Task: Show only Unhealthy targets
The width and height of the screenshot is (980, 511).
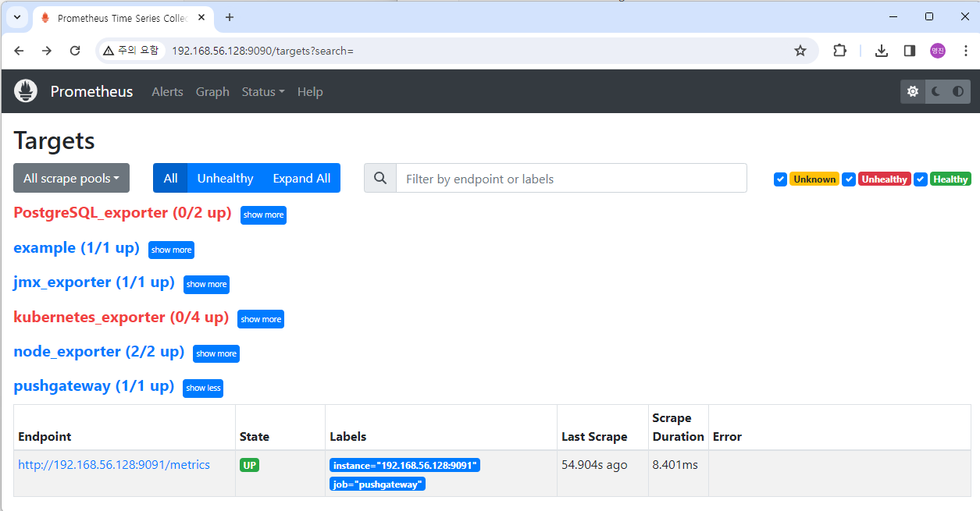Action: point(225,178)
